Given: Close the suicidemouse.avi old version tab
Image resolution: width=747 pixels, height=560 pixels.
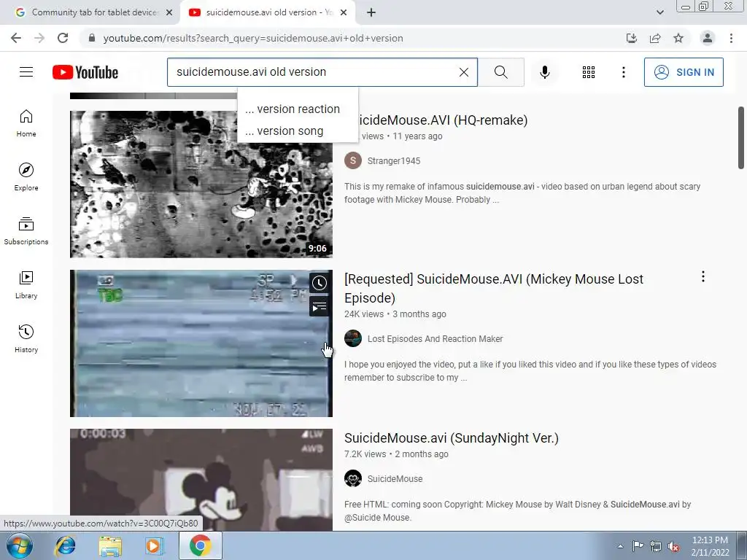Looking at the screenshot, I should pyautogui.click(x=344, y=12).
